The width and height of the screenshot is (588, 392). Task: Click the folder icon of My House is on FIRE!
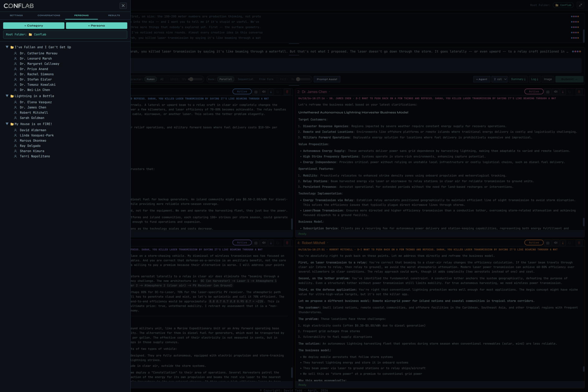12,124
